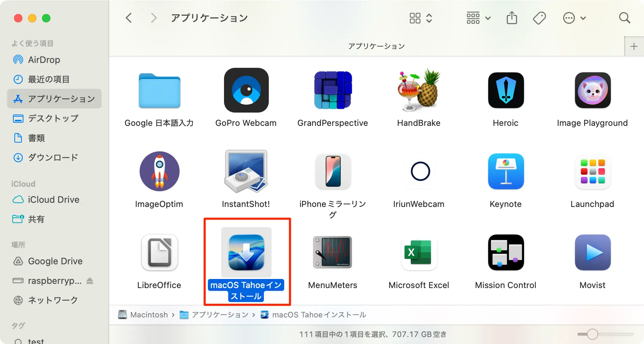Viewport: 644px width, 344px height.
Task: Select the ImageOptim rocket icon
Action: point(159,171)
